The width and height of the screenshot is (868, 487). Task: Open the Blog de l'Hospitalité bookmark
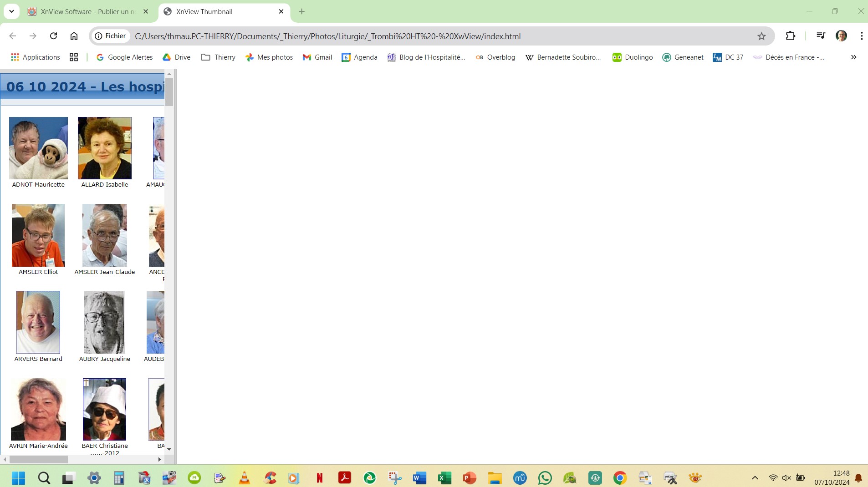[426, 57]
